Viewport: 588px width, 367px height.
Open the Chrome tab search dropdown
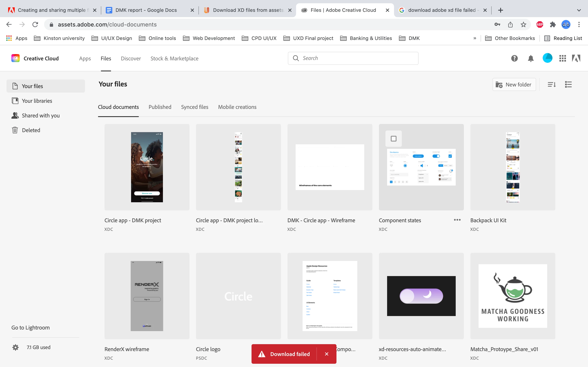click(x=579, y=10)
